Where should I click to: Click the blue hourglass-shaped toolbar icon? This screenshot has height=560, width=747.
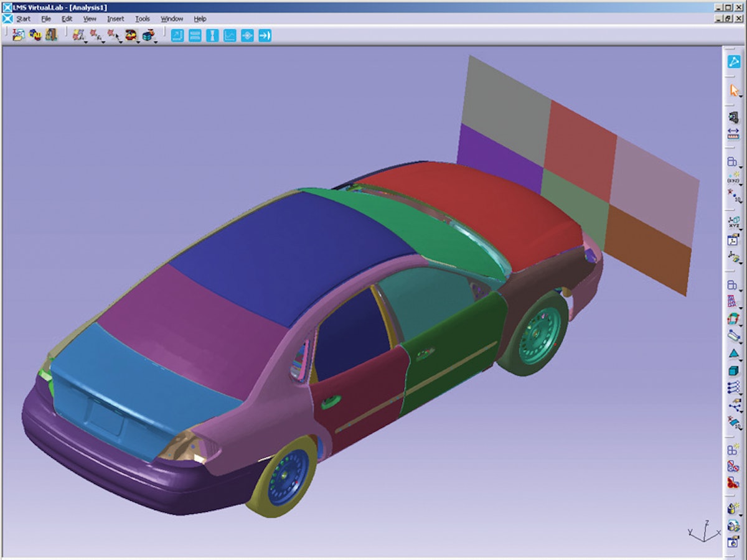212,35
